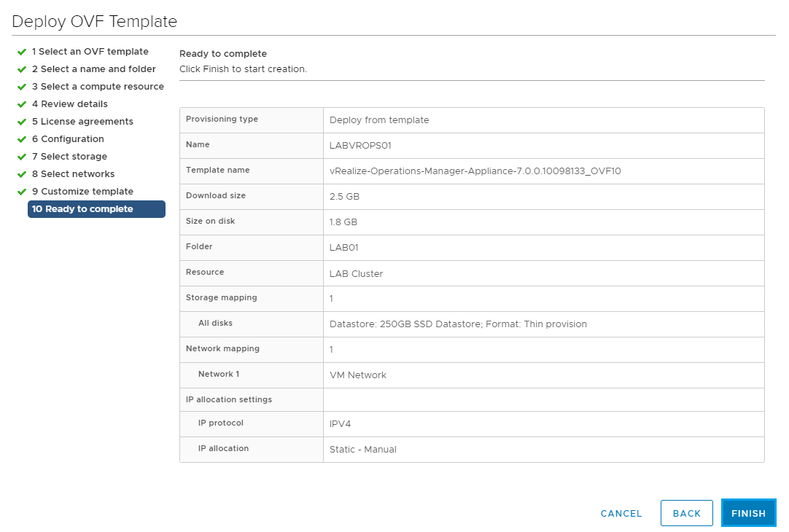The image size is (789, 532).
Task: Click the checkmark icon beside Customize template
Action: (22, 192)
